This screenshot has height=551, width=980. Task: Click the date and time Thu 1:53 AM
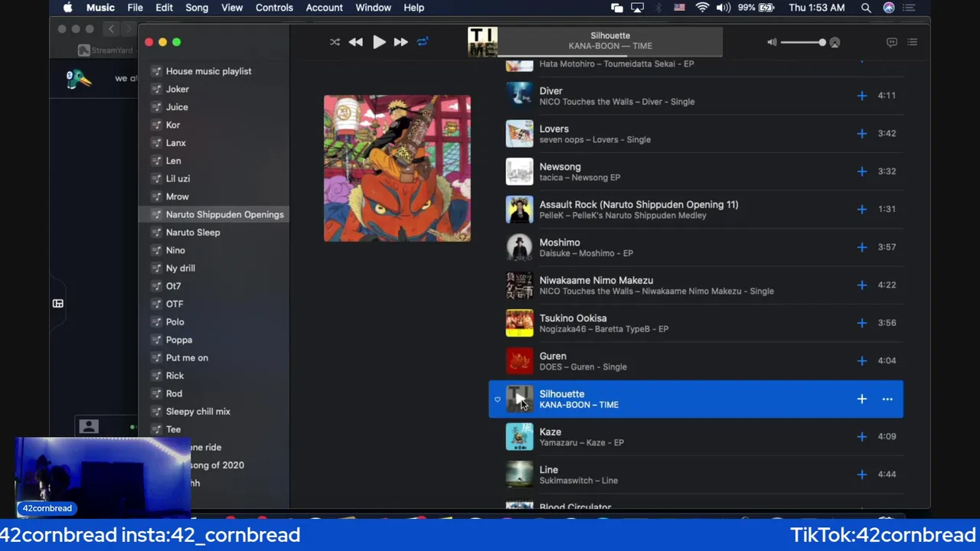(x=816, y=8)
